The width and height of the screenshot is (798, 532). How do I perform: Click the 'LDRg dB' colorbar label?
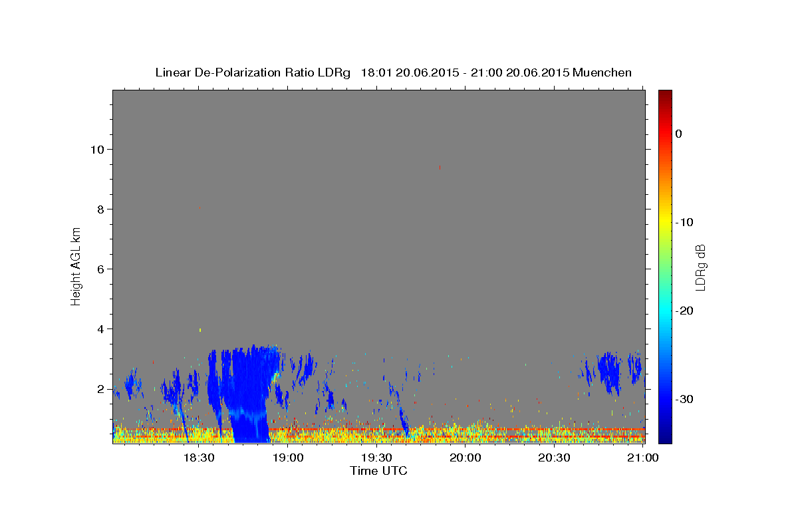(700, 267)
